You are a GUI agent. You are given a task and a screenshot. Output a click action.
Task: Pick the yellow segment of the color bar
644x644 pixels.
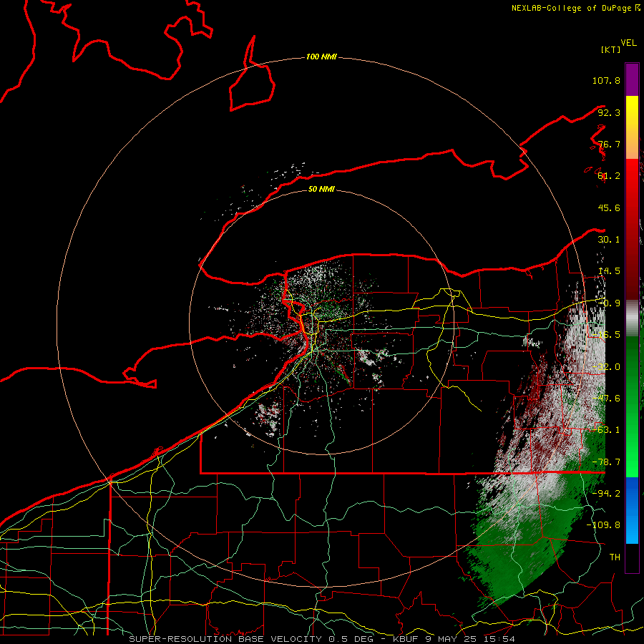pos(632,107)
